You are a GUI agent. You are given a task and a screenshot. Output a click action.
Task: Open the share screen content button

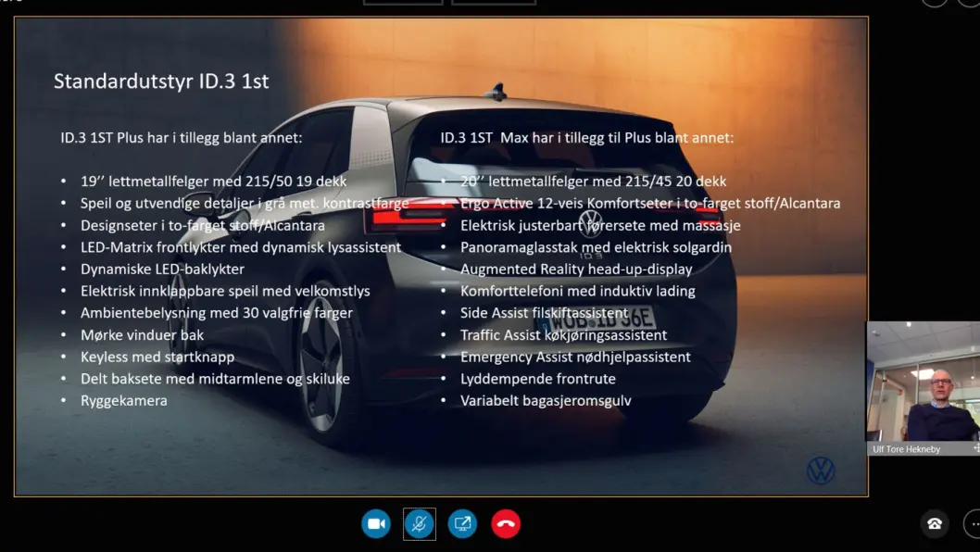tap(462, 524)
